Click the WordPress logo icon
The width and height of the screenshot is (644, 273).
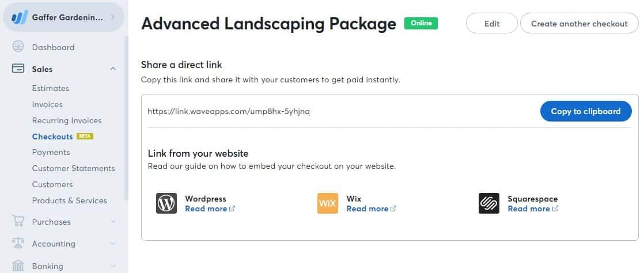tap(166, 203)
